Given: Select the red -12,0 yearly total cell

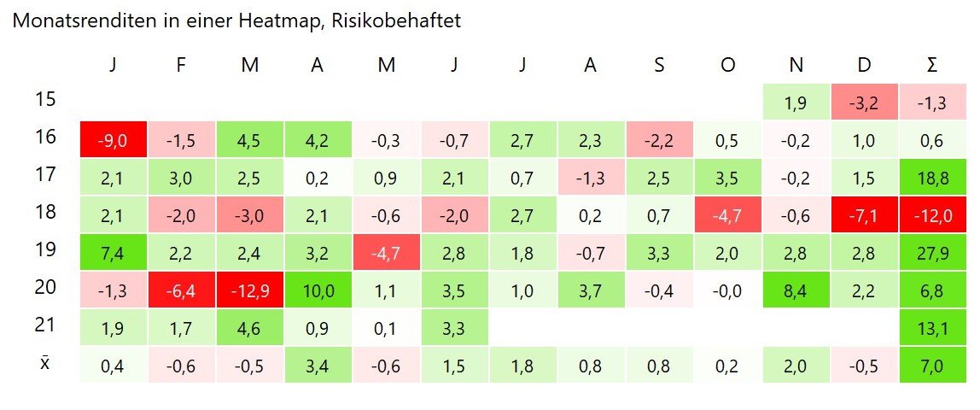Looking at the screenshot, I should (x=931, y=214).
